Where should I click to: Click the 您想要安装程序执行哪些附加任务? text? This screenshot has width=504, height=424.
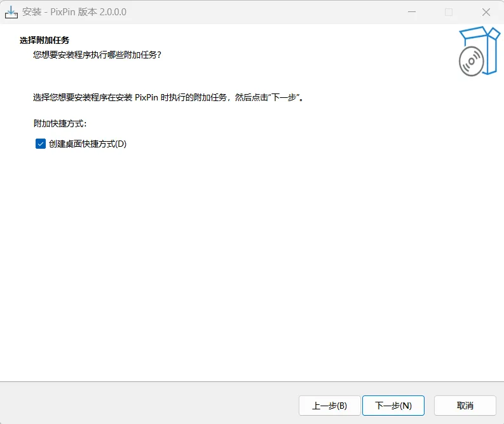97,55
